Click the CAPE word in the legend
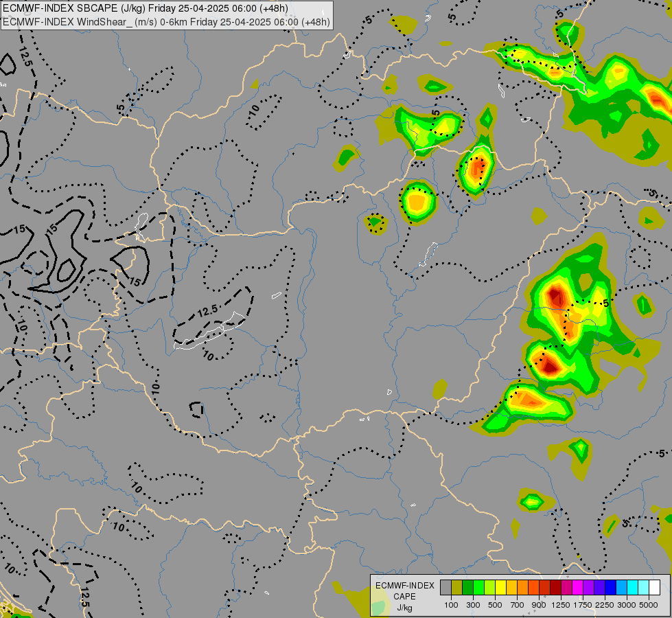This screenshot has width=672, height=618. [404, 597]
